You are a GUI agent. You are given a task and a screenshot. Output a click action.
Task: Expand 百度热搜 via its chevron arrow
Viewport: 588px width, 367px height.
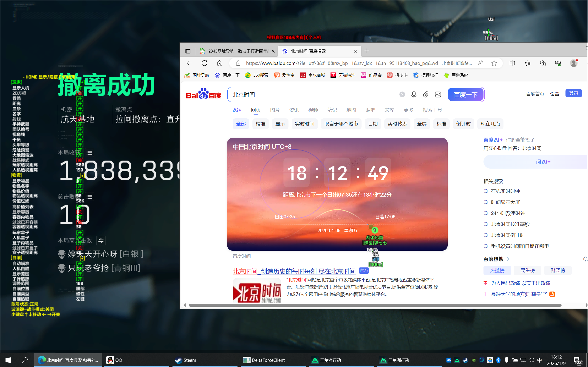click(508, 259)
